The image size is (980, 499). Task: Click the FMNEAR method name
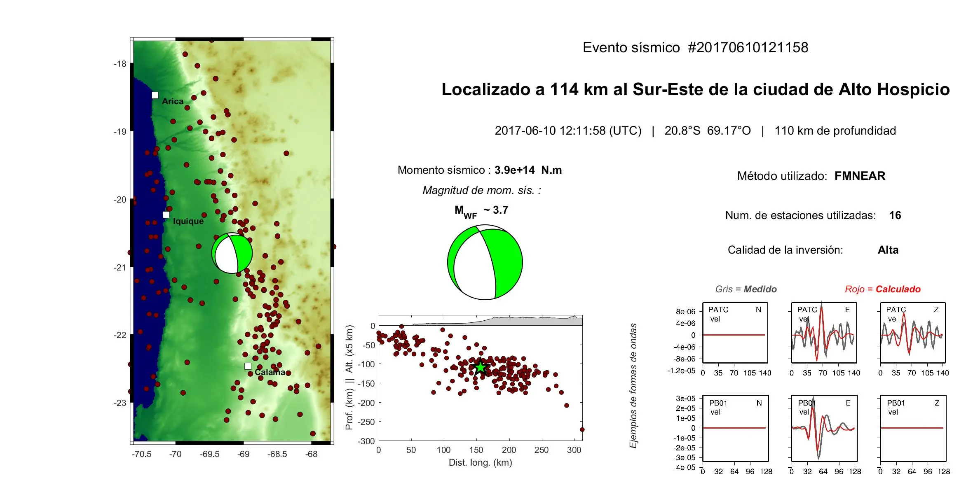(x=860, y=176)
